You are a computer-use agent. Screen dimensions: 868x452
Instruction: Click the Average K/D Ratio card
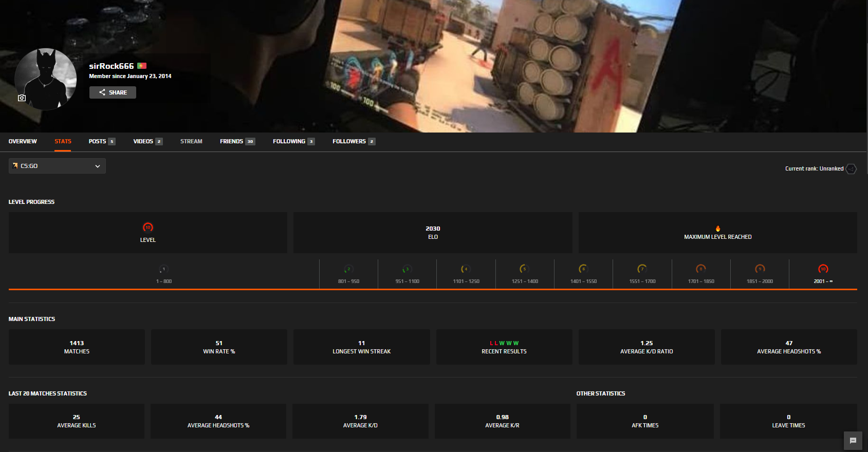click(647, 347)
